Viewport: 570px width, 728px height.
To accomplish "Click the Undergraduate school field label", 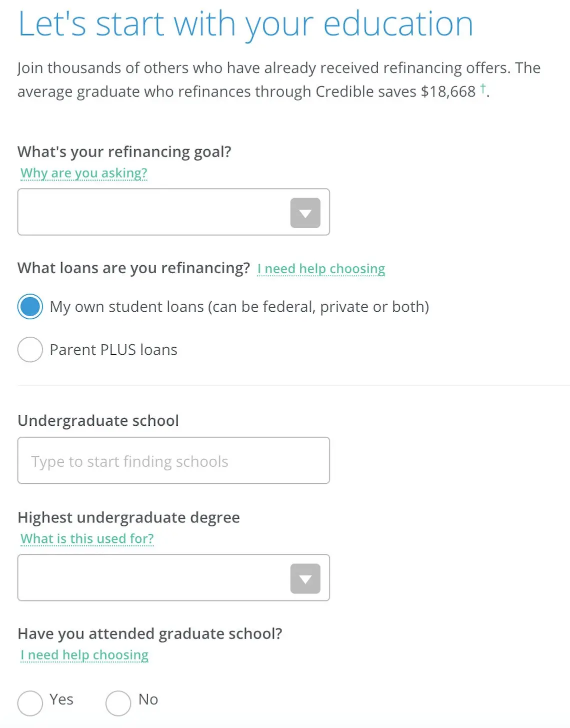I will click(x=98, y=421).
